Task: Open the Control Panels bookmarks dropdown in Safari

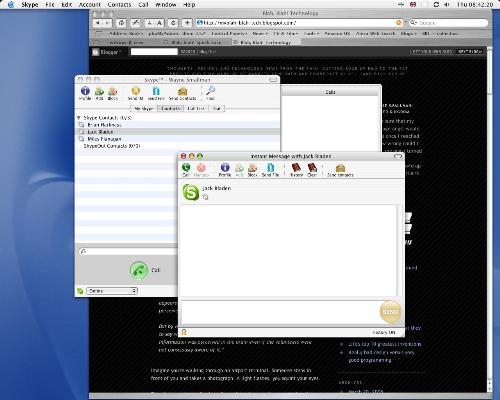Action: 229,34
